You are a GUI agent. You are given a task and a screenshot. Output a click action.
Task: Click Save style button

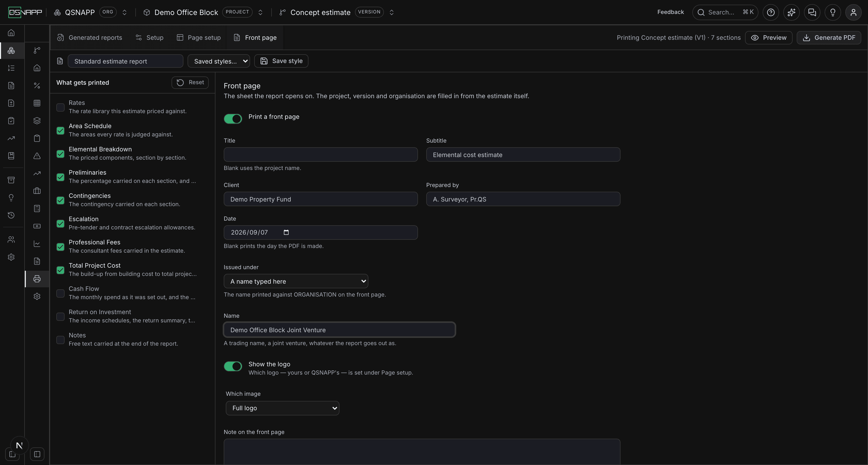[x=281, y=61]
